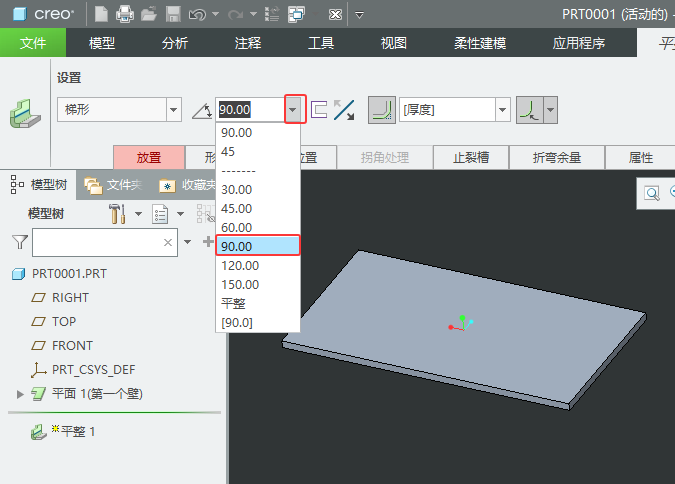Select 120.00 in angle list
The width and height of the screenshot is (675, 484).
click(257, 265)
